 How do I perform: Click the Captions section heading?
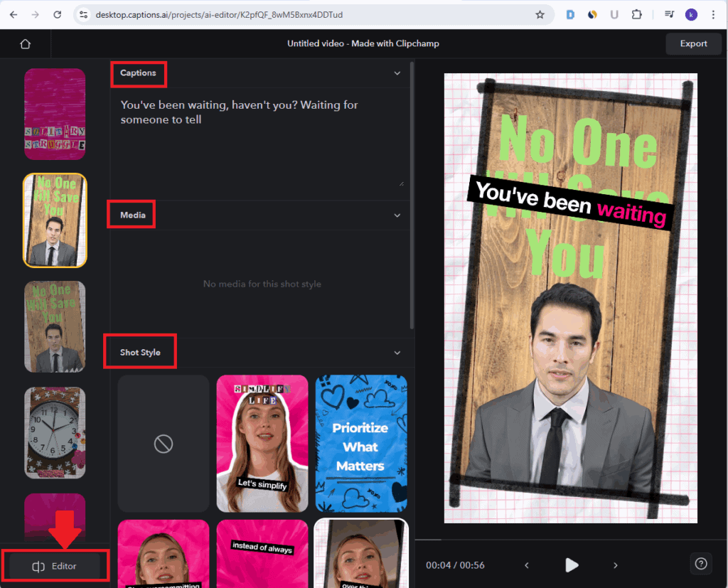point(138,73)
